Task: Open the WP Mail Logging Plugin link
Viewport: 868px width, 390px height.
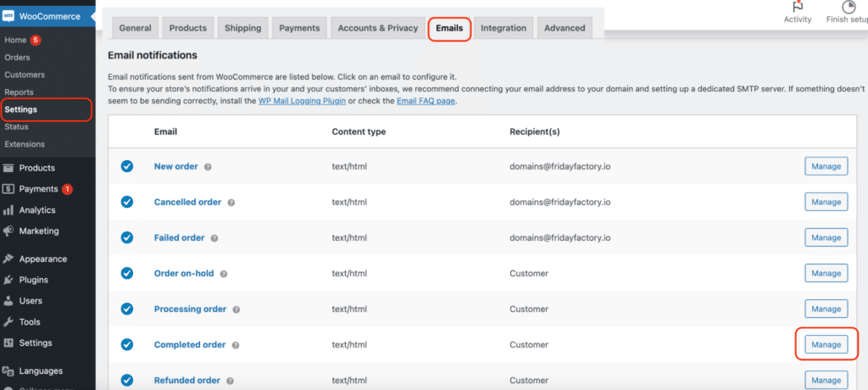Action: click(x=302, y=102)
